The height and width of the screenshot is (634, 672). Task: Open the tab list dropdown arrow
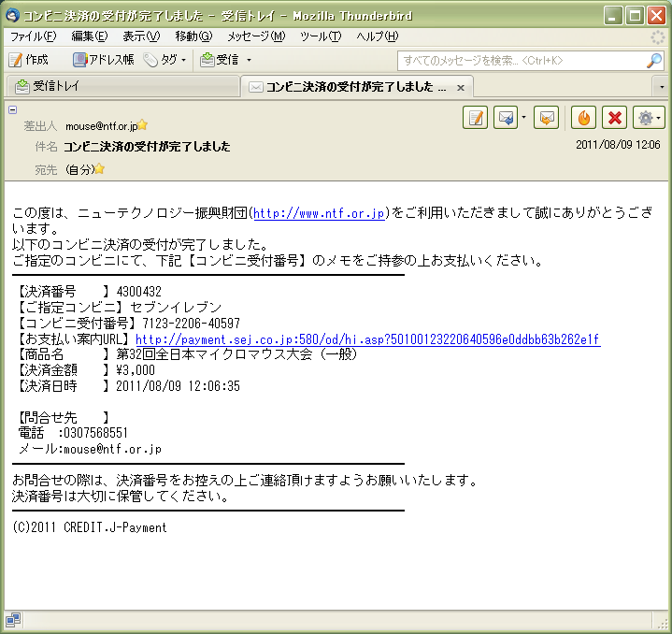click(662, 87)
